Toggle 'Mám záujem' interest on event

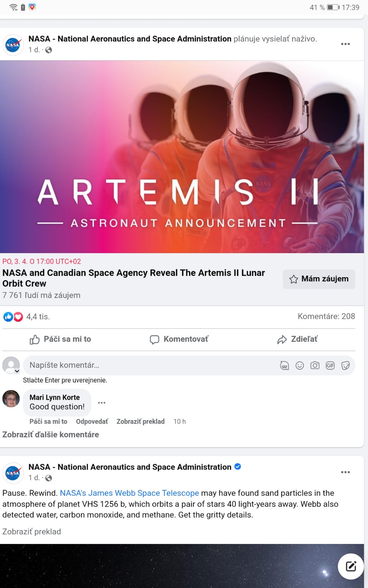point(319,279)
